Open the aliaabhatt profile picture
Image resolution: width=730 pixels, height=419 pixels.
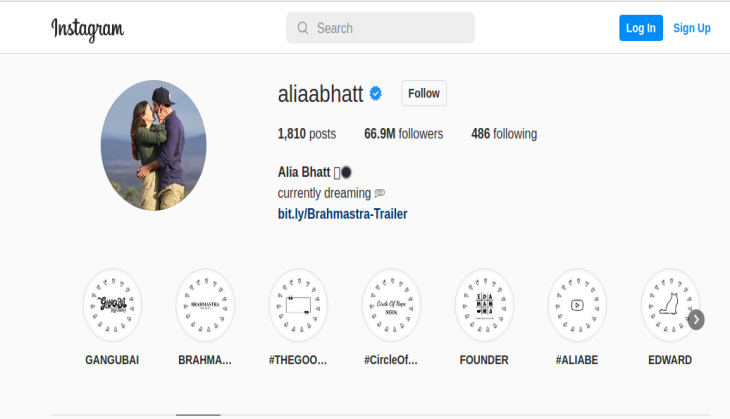click(x=154, y=145)
